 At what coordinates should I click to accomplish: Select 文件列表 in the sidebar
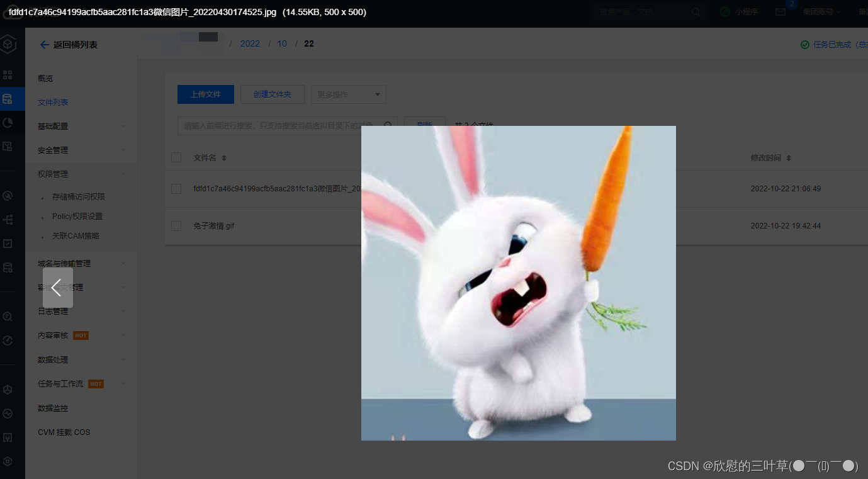(53, 102)
